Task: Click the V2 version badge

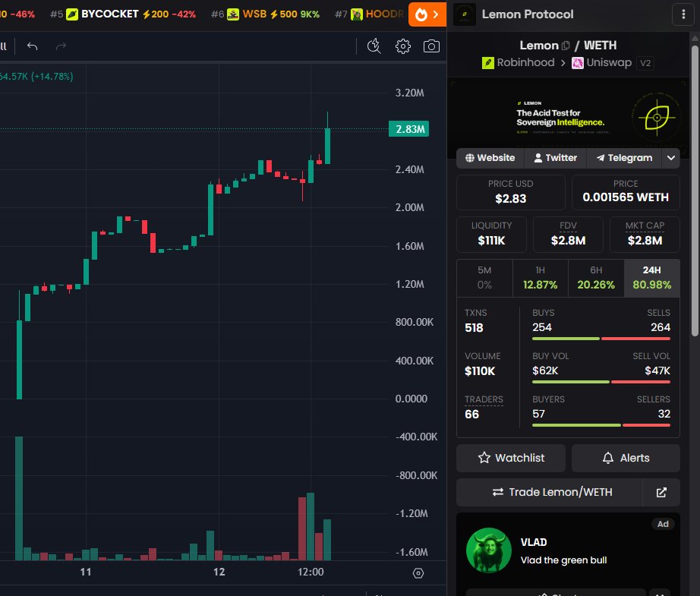Action: coord(645,63)
